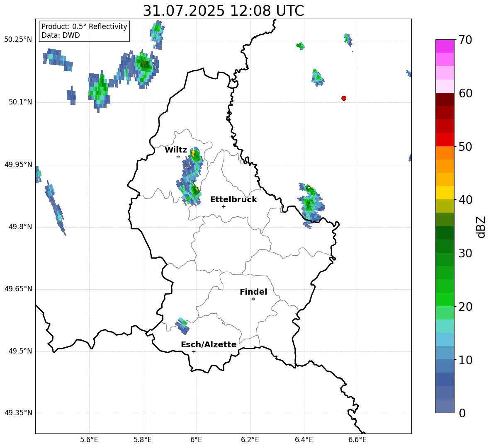Click the 49.8°N latitude label
The image size is (491, 448).
tap(20, 227)
